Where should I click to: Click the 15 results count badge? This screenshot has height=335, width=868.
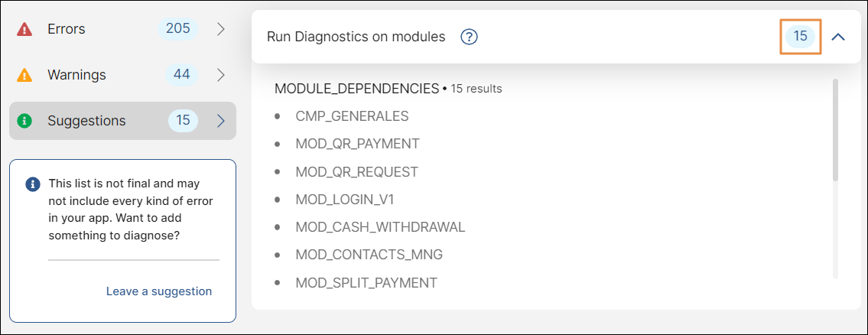tap(800, 36)
